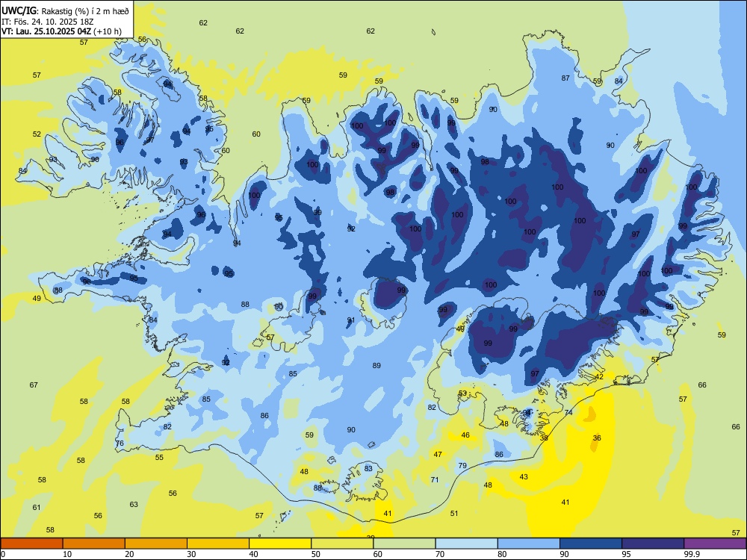Viewport: 747px width, 560px height.
Task: Select the 95–99.9 indigo legend swatch
Action: tap(653, 544)
